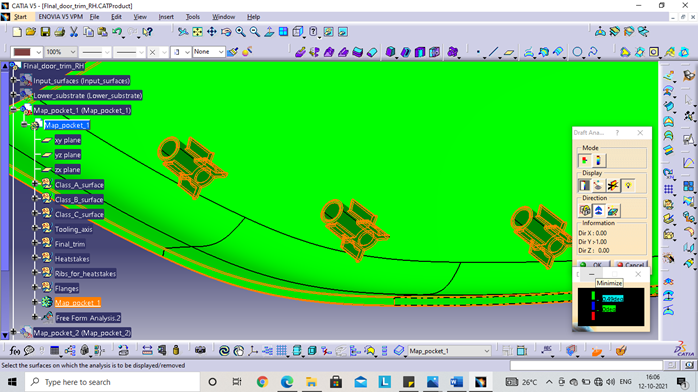
Task: Toggle full analysis mode in Draft Analysis
Action: point(598,160)
